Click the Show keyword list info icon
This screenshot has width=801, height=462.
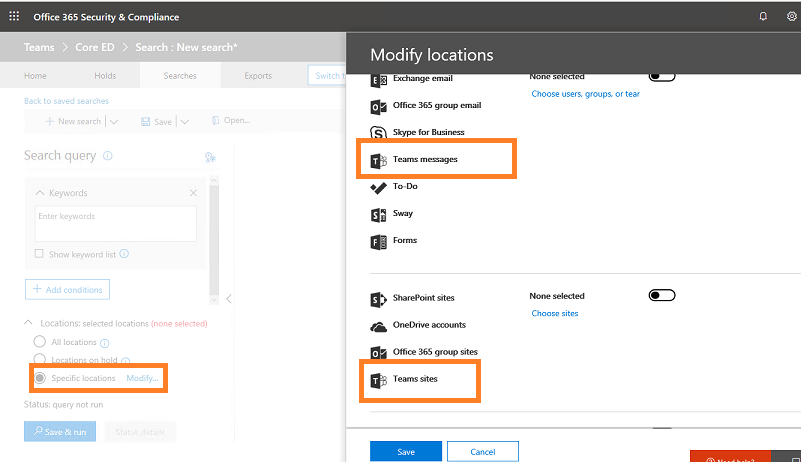[x=124, y=253]
